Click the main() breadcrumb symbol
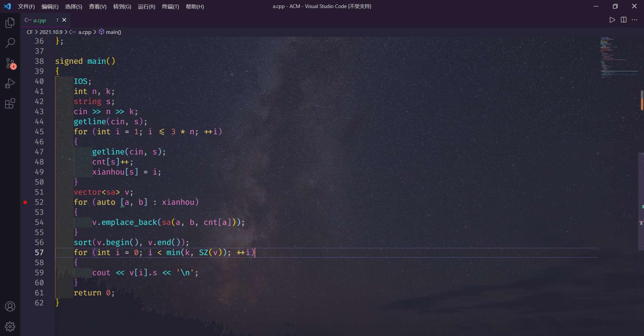 (113, 32)
